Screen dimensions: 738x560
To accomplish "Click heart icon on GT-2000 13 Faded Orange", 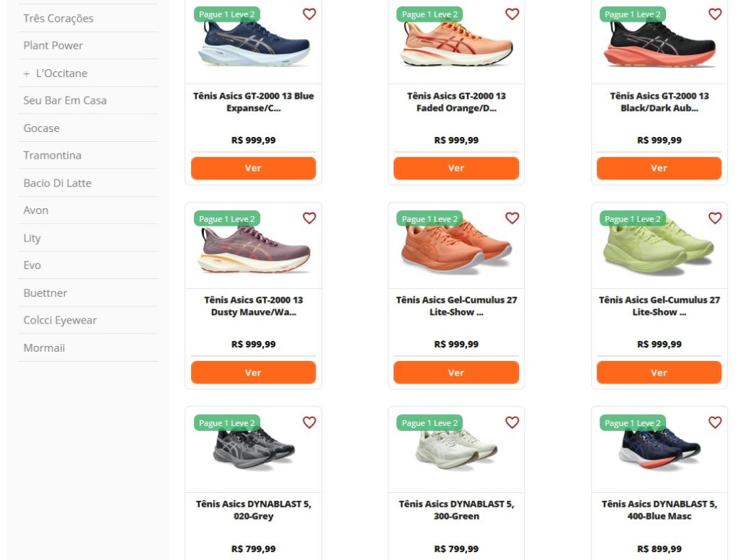I will point(512,14).
